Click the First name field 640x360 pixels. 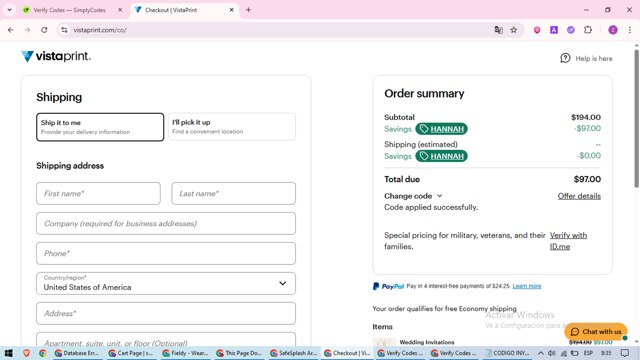(x=98, y=193)
